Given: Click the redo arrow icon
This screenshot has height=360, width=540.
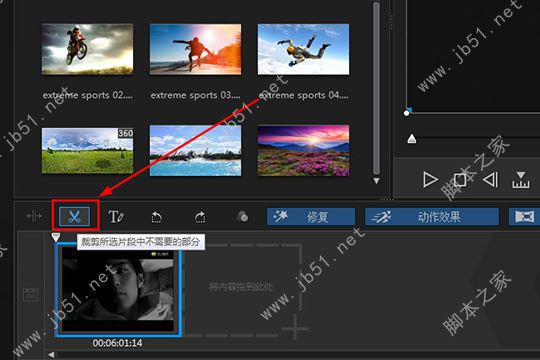Looking at the screenshot, I should coord(200,217).
